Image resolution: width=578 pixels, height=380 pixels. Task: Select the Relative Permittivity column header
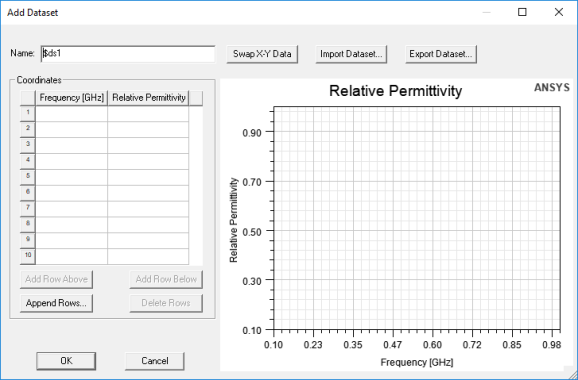pos(149,98)
